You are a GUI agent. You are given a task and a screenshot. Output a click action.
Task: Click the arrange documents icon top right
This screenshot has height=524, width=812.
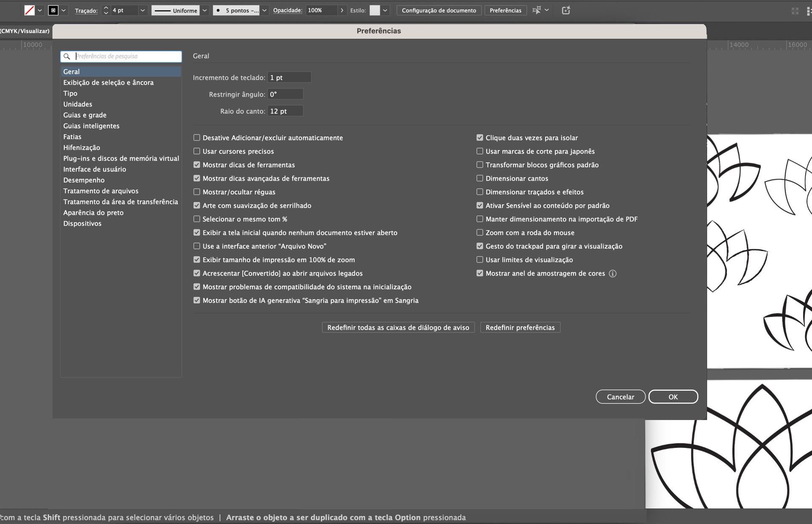pos(795,11)
